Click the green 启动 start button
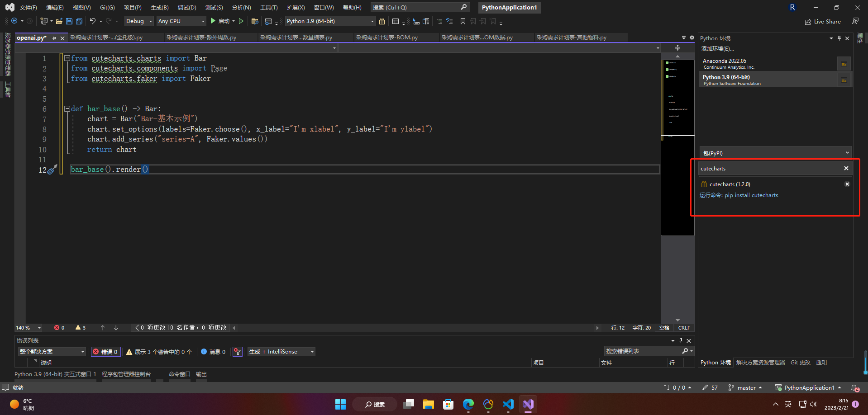The image size is (868, 415). click(220, 21)
